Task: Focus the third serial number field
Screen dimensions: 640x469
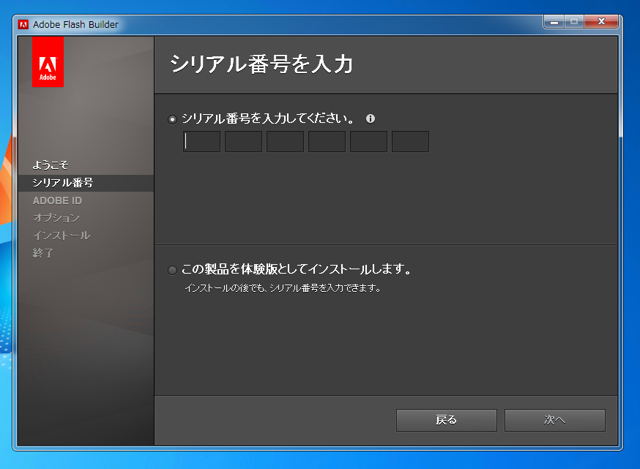Action: (285, 142)
